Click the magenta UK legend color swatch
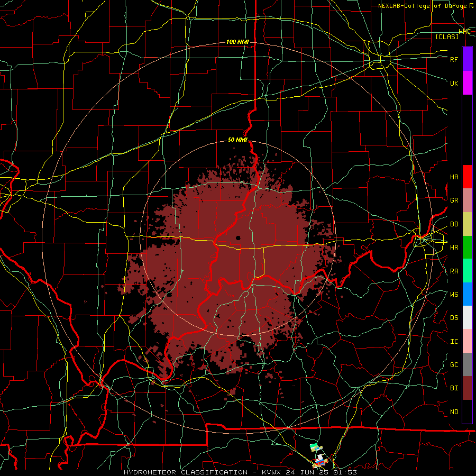Screen dimensions: 476x476 tap(467, 83)
